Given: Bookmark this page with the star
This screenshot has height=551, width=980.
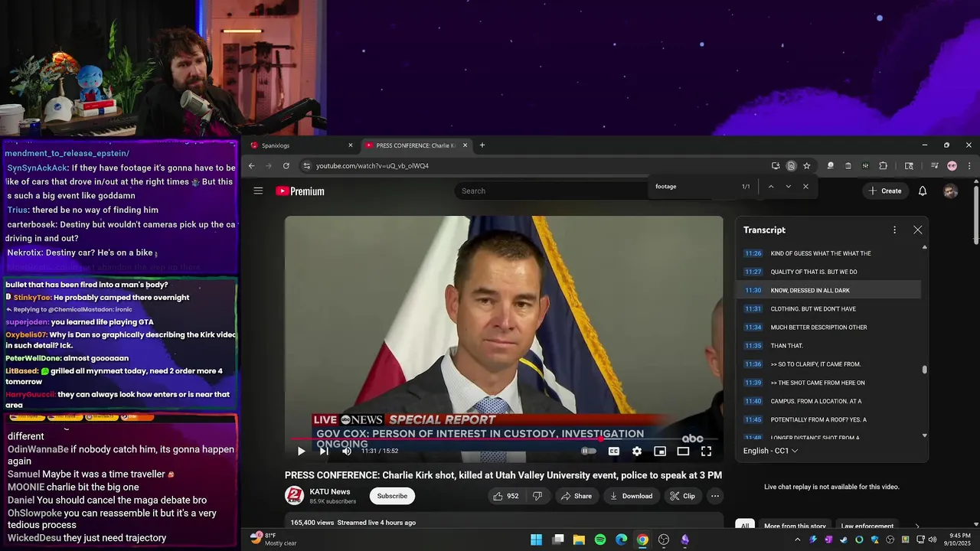Looking at the screenshot, I should click(x=807, y=166).
